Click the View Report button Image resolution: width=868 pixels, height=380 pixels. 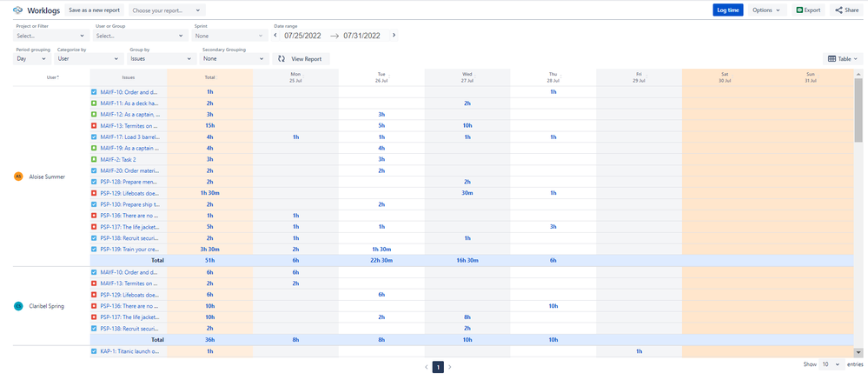click(301, 58)
